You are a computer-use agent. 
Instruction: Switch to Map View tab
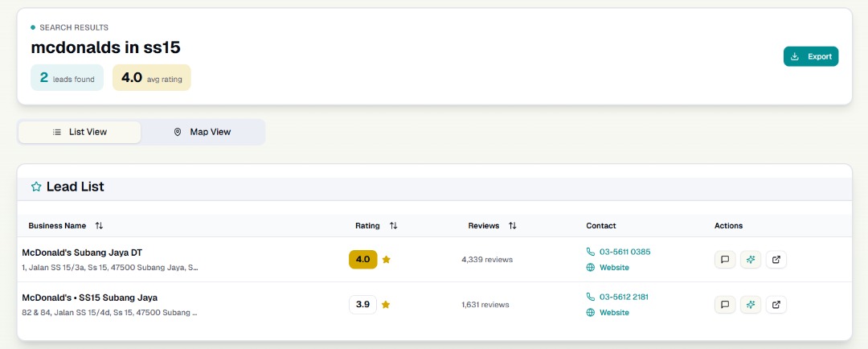(x=203, y=133)
